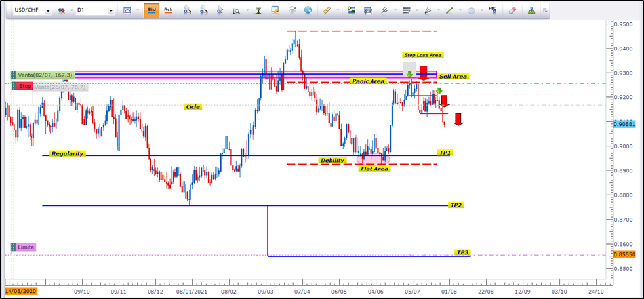This screenshot has width=644, height=299.
Task: Select the ruler measurement tool
Action: 327,11
